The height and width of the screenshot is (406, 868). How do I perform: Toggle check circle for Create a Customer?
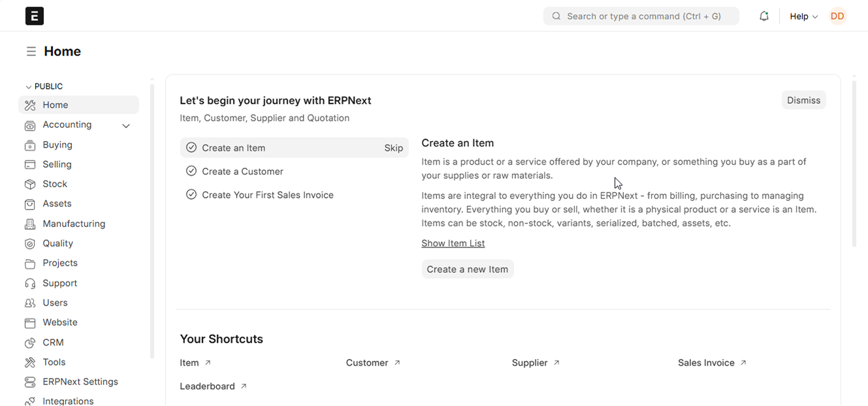(191, 171)
